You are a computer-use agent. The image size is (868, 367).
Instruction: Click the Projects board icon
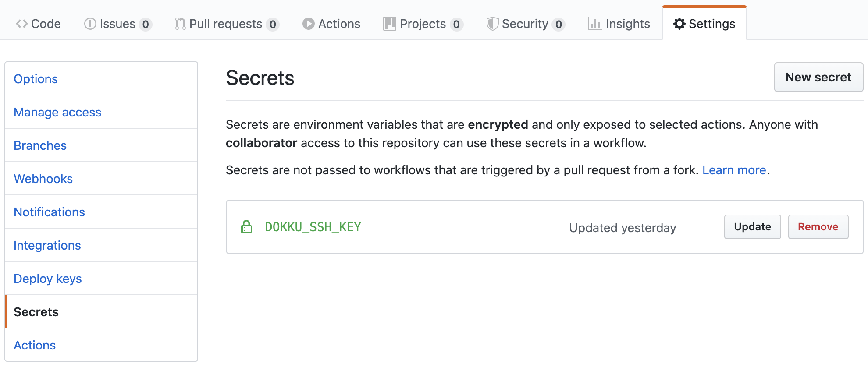tap(389, 24)
